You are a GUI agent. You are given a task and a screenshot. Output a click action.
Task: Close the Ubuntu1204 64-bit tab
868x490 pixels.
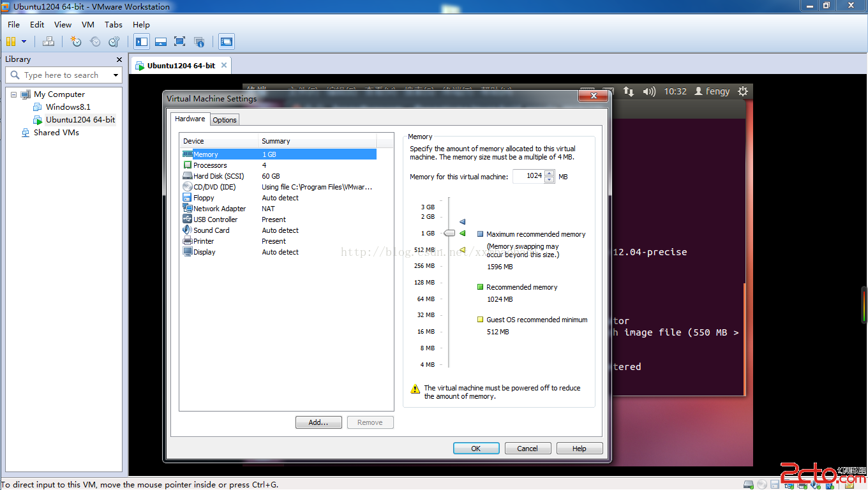pyautogui.click(x=224, y=65)
